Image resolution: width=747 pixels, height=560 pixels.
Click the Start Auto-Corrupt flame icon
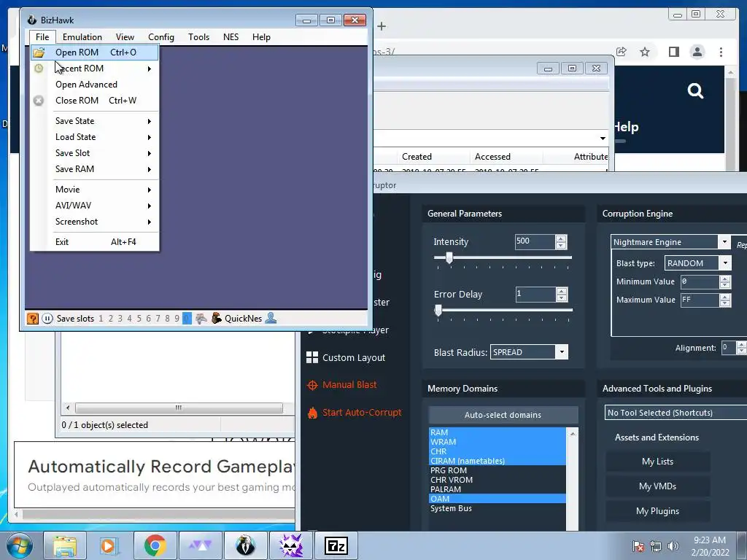pyautogui.click(x=312, y=413)
